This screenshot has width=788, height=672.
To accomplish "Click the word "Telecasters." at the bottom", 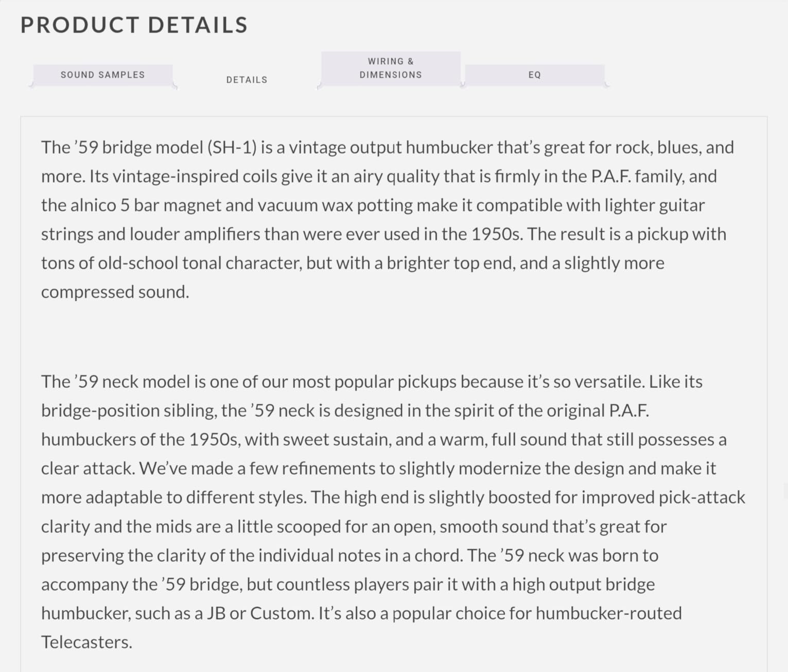I will [86, 642].
